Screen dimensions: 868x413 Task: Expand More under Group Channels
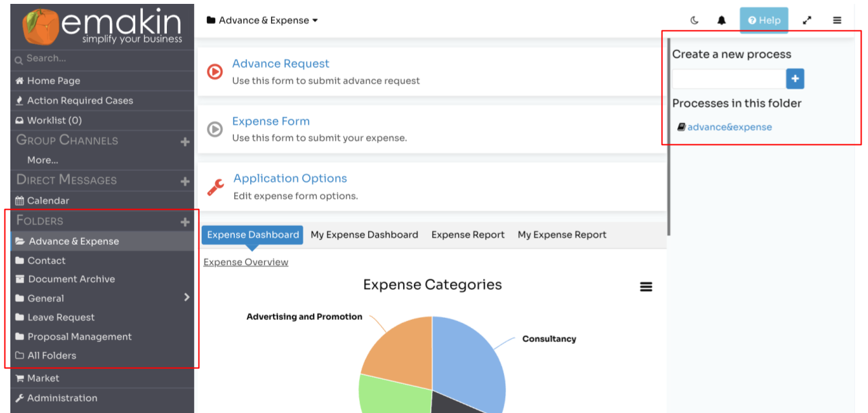(43, 160)
